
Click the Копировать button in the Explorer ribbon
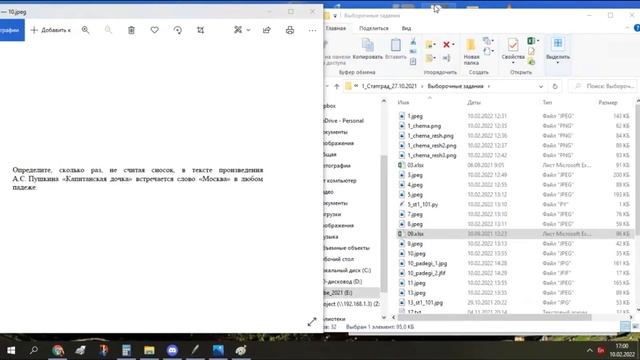367,49
